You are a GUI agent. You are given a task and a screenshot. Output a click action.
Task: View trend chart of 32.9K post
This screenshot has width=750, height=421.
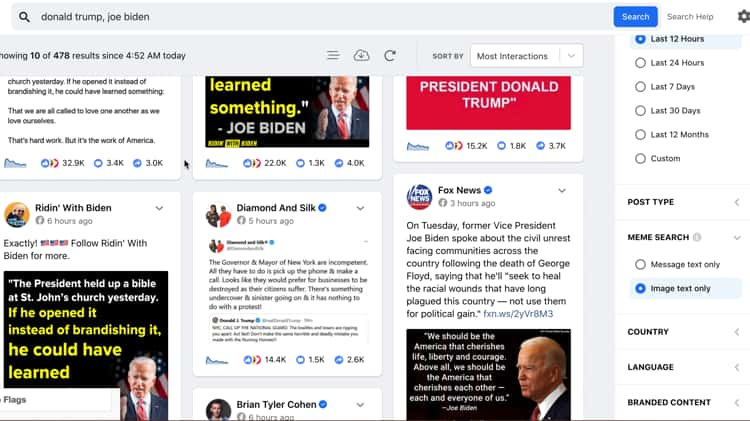(x=15, y=164)
